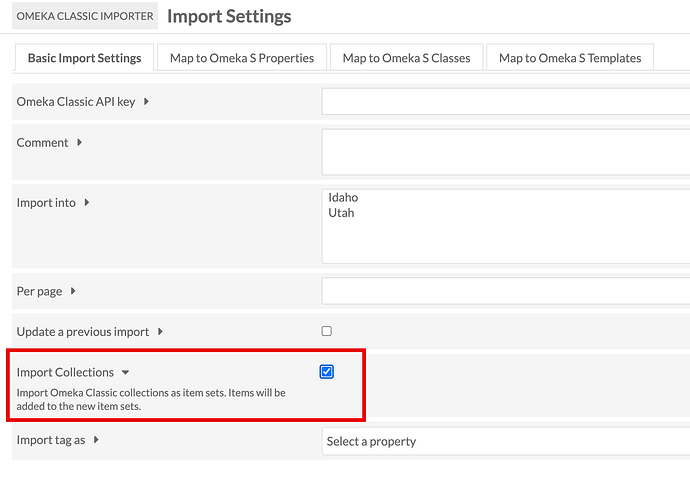Click the Comment label

pos(42,143)
